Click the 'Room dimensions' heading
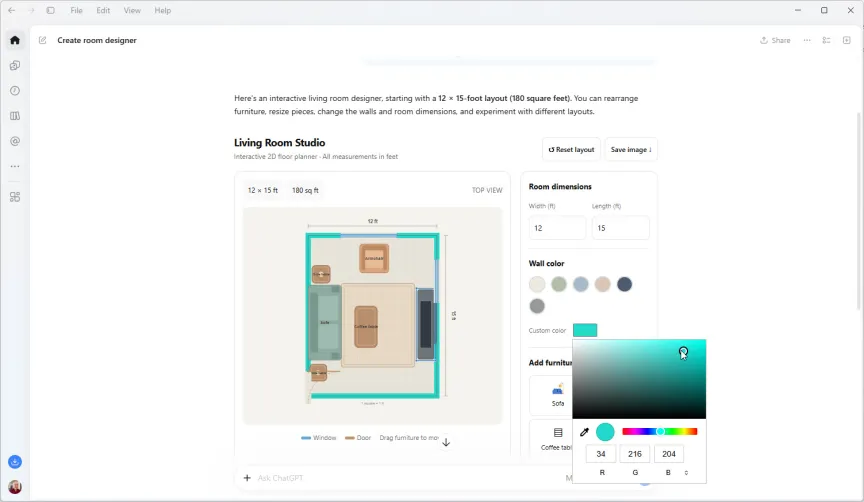Viewport: 864px width, 502px height. [x=560, y=186]
